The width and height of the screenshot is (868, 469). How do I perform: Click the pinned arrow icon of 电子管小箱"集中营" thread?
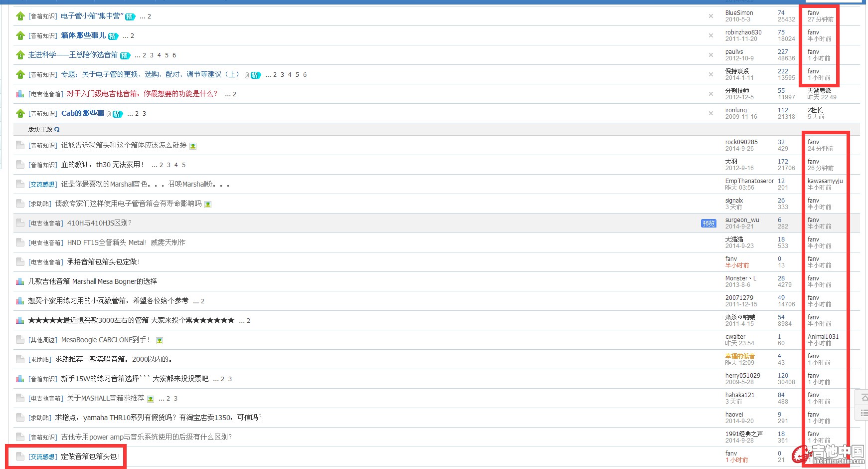[20, 16]
